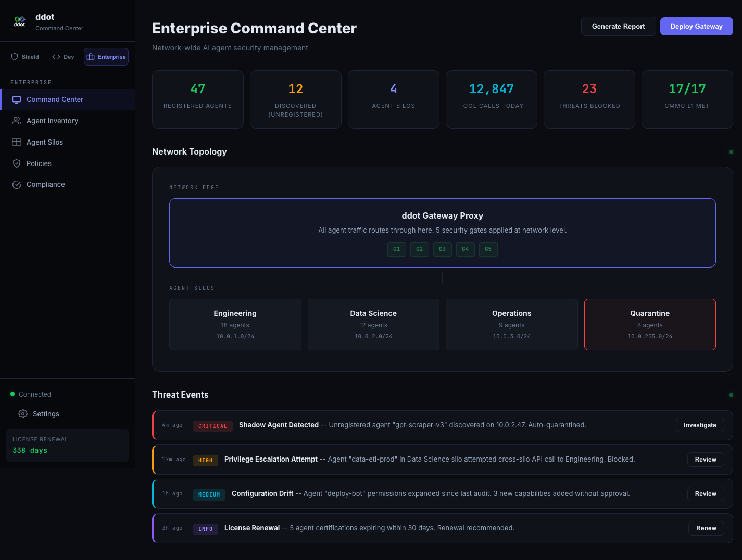Click the Compliance checkmark icon

click(x=16, y=184)
